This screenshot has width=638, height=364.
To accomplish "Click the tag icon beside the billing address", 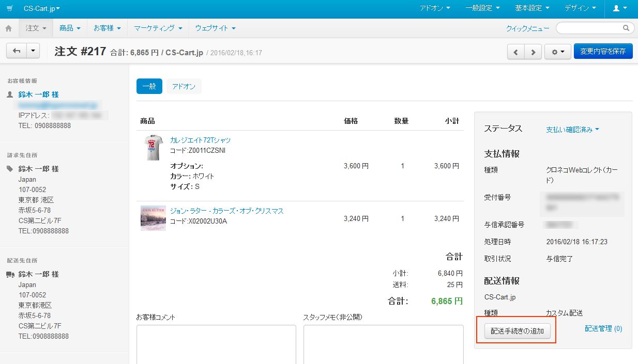I will pyautogui.click(x=10, y=168).
